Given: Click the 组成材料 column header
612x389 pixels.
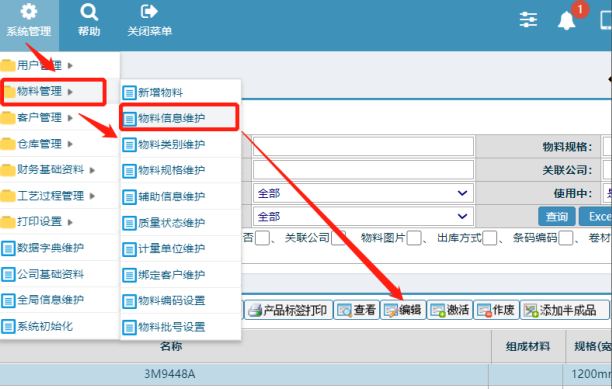Looking at the screenshot, I should click(528, 346).
